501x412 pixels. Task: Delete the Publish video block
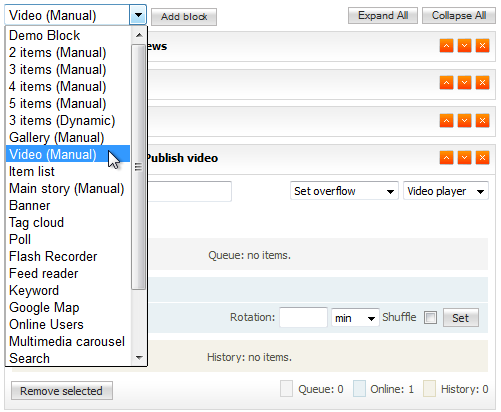482,158
